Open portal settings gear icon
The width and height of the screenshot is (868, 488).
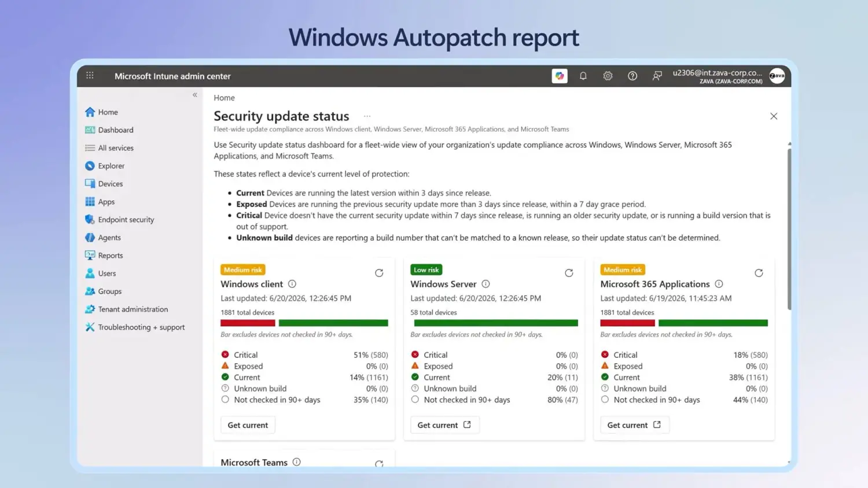[608, 76]
